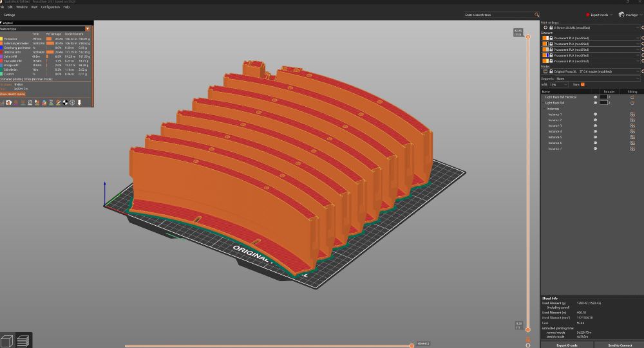Click fourth filament color swatch with blue
The image size is (644, 348).
[x=545, y=55]
